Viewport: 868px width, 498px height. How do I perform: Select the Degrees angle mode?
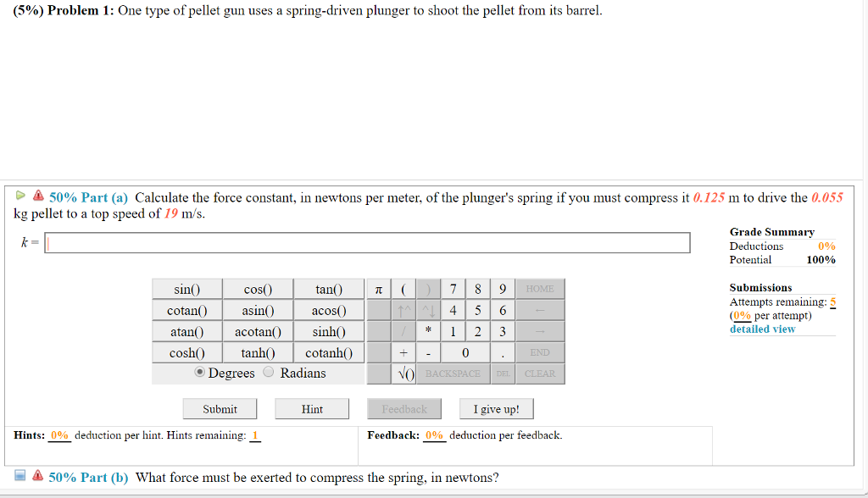click(x=200, y=373)
